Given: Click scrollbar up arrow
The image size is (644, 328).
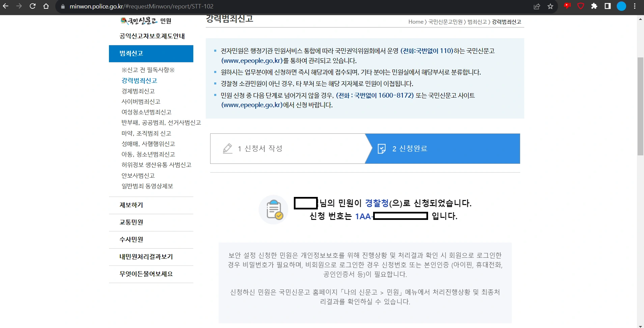Looking at the screenshot, I should (x=640, y=19).
